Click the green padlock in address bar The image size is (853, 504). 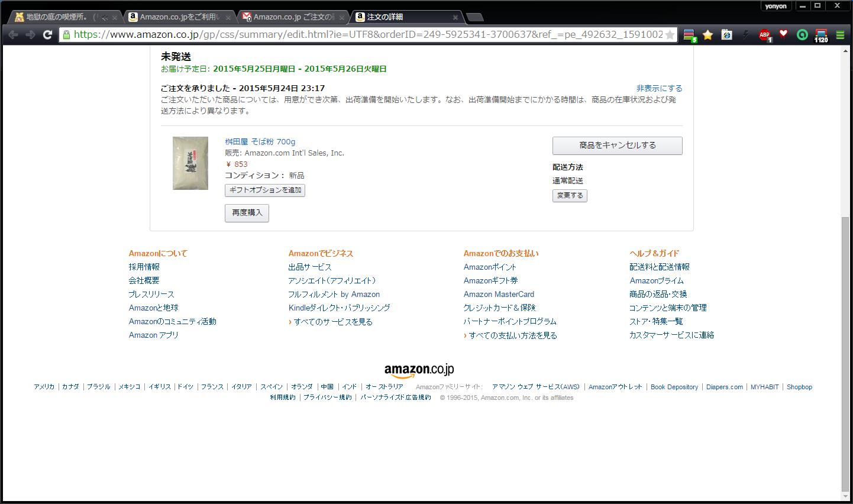pyautogui.click(x=66, y=35)
